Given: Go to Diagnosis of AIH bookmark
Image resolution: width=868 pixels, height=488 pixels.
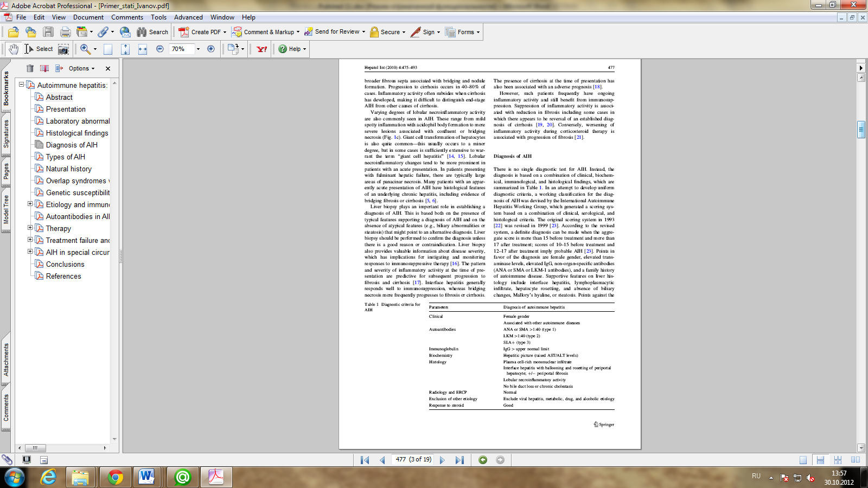Looking at the screenshot, I should click(x=72, y=145).
